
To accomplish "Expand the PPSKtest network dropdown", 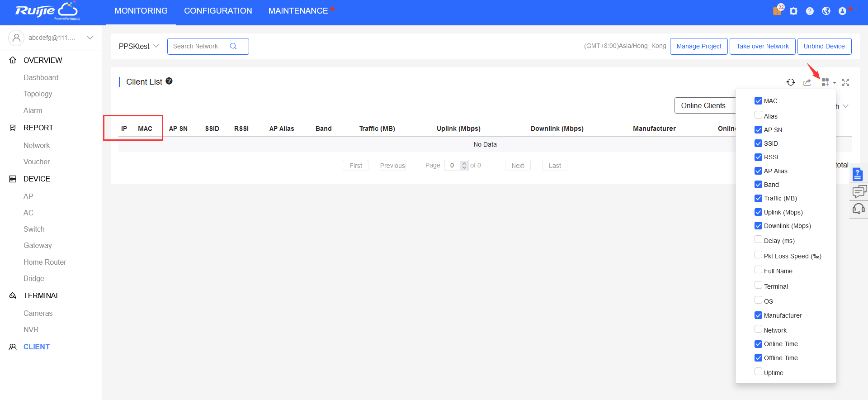I will click(139, 46).
